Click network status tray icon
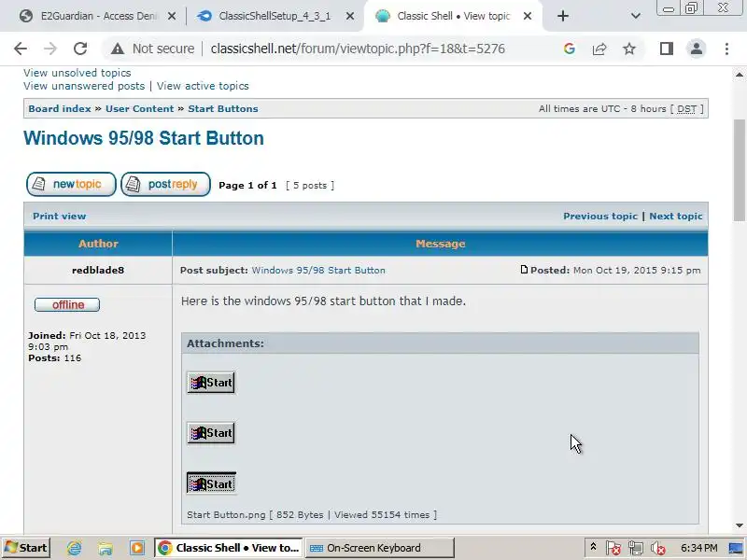The image size is (747, 560). pos(636,548)
